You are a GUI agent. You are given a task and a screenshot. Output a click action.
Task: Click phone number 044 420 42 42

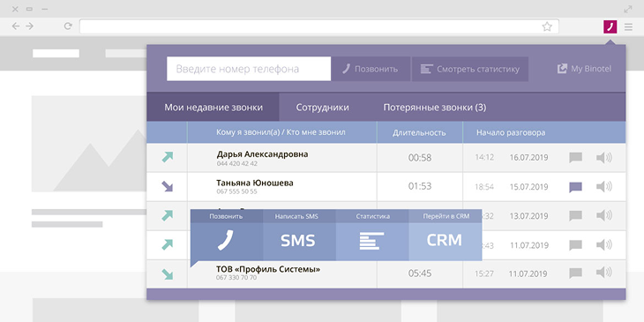(x=237, y=163)
